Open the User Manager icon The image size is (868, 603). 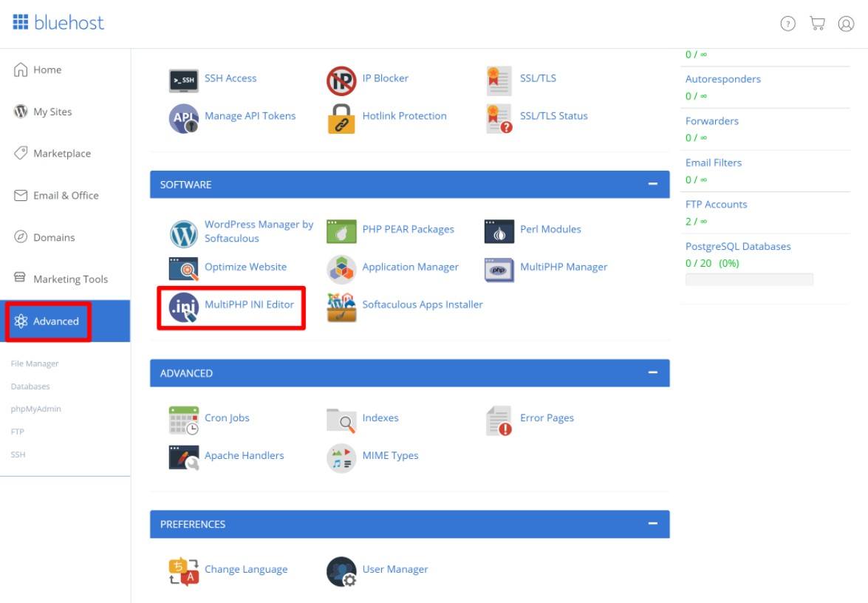341,571
